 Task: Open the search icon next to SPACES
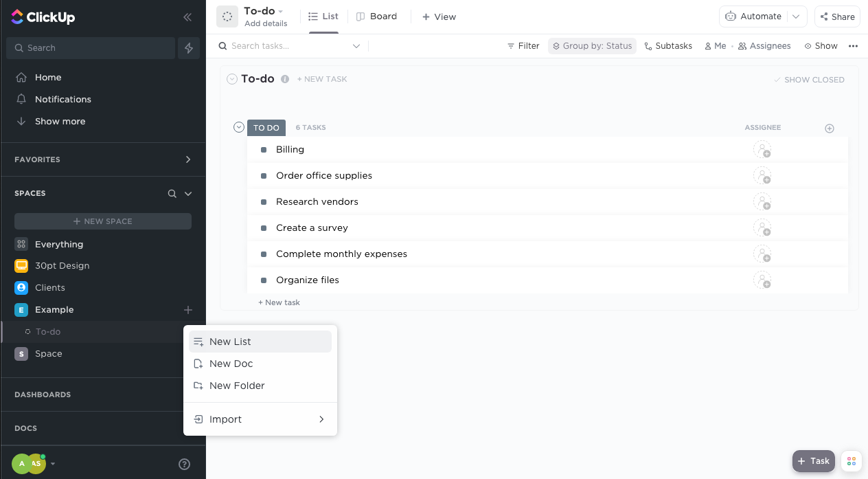click(x=171, y=193)
